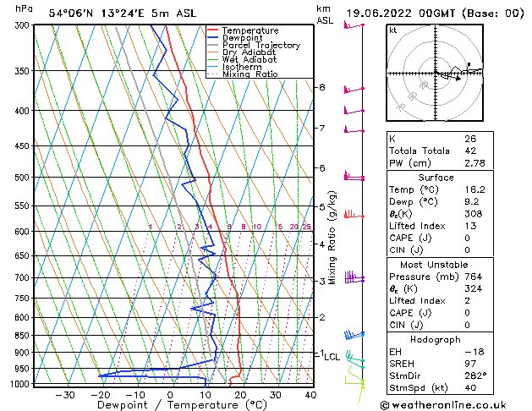Click the Dry Adiabat legend entry
Screen dimensions: 532x411
point(249,52)
